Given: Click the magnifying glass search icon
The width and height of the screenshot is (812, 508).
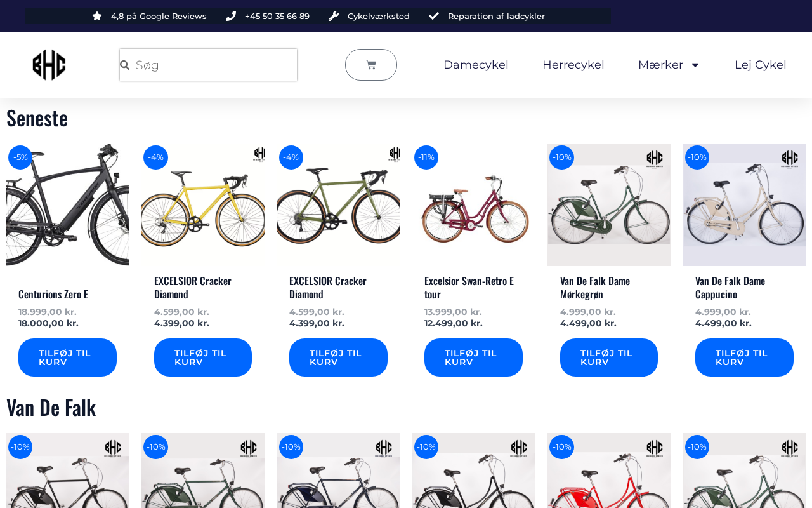Looking at the screenshot, I should 124,65.
